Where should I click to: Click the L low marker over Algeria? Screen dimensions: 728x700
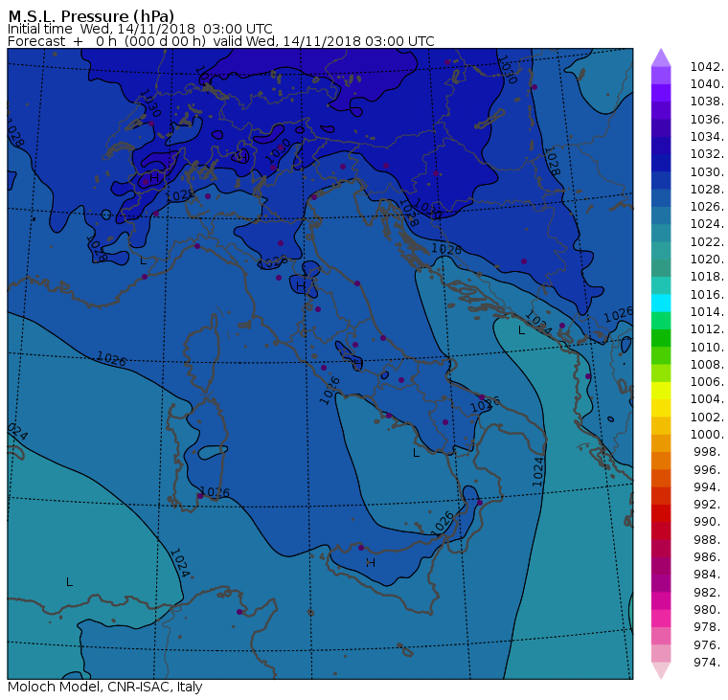point(69,582)
